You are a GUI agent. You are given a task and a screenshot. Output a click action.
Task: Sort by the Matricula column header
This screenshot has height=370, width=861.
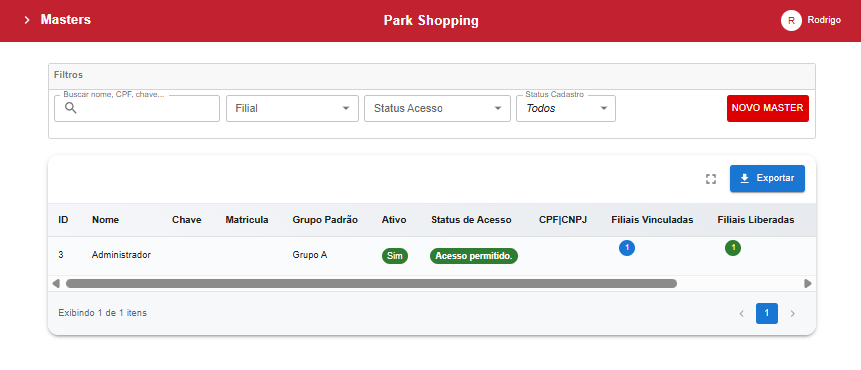coord(247,220)
